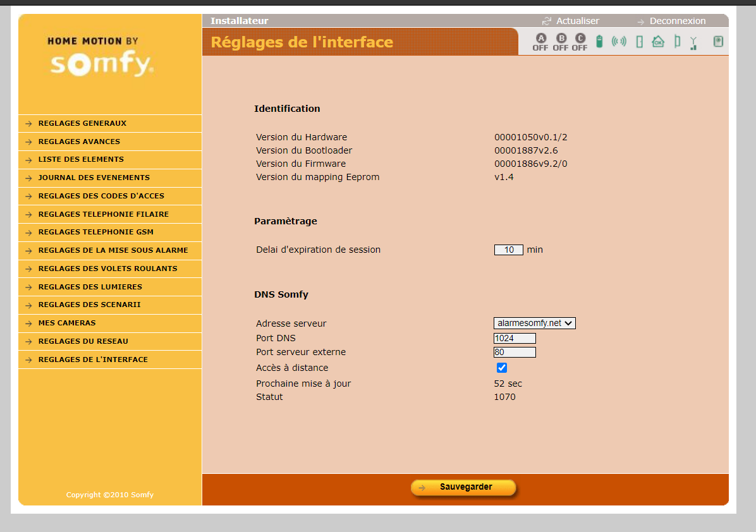Click hardware version value 00001050v0.1/2

(x=530, y=137)
